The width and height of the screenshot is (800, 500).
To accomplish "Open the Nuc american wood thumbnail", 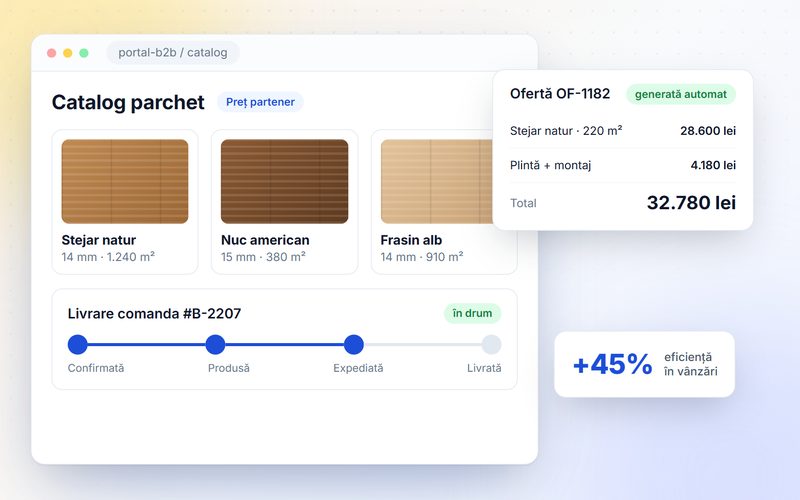I will [x=285, y=182].
